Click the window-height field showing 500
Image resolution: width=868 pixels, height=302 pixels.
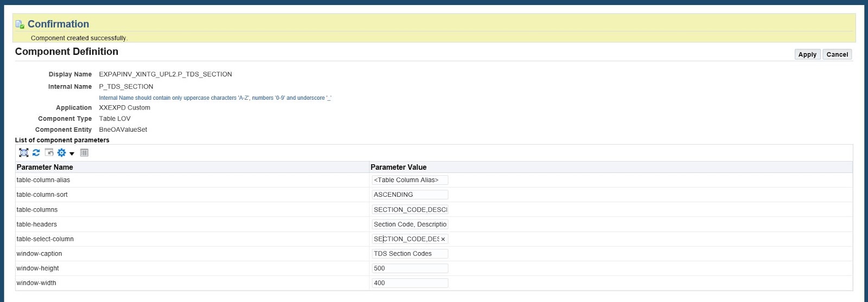410,268
